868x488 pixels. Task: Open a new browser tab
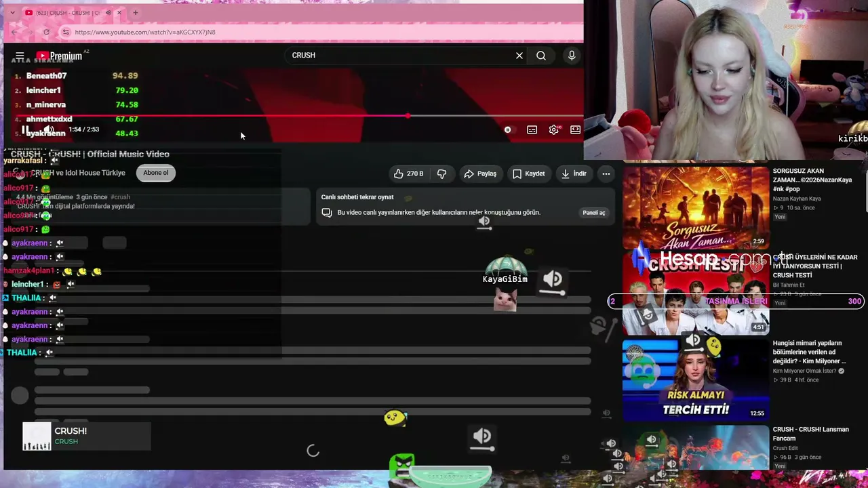(x=136, y=13)
